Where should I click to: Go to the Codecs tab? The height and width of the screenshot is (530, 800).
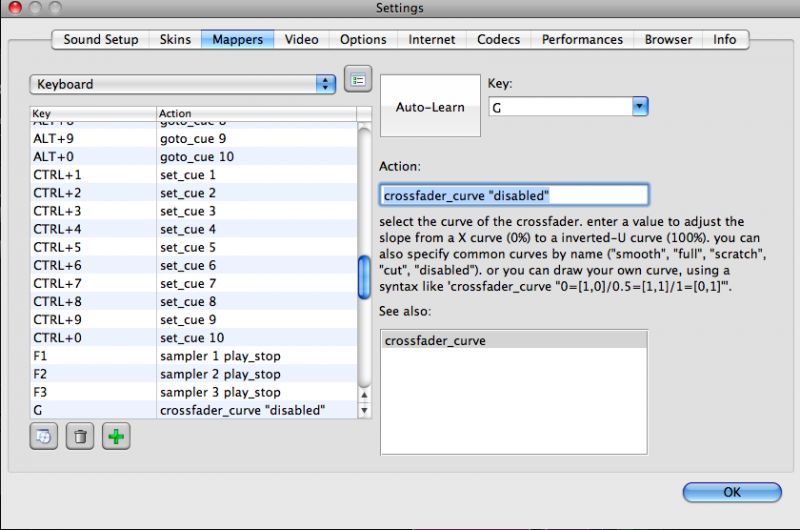coord(498,40)
